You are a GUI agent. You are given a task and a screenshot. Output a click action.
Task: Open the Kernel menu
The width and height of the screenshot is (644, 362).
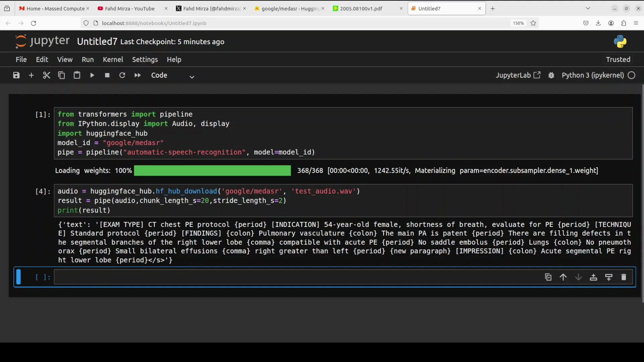click(113, 60)
